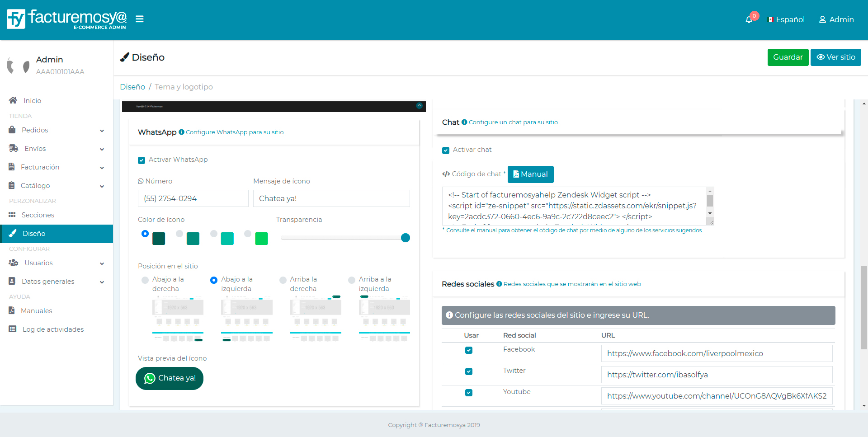Image resolution: width=868 pixels, height=437 pixels.
Task: Click the Guardar button
Action: pos(788,57)
